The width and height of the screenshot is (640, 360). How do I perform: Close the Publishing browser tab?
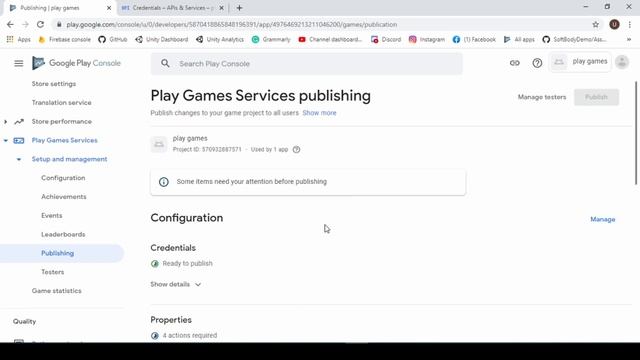109,8
